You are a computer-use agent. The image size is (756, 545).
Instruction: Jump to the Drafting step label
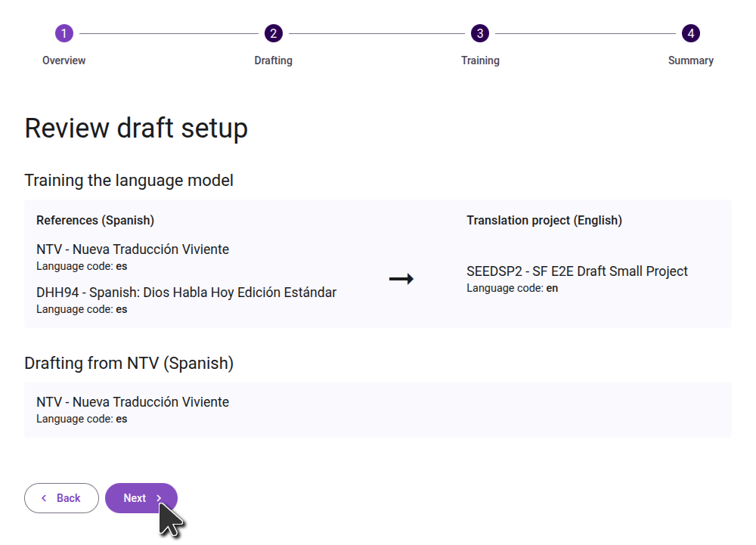pyautogui.click(x=273, y=60)
